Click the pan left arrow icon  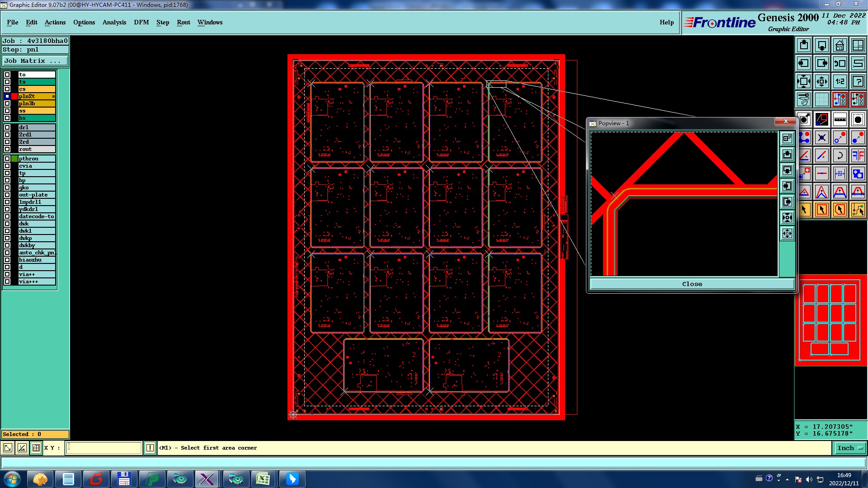(803, 63)
